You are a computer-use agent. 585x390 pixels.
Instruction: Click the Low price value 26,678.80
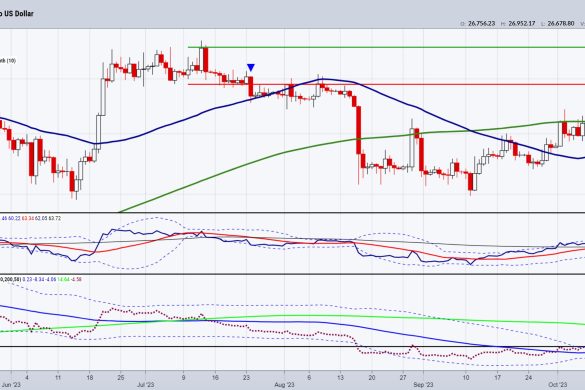pos(560,24)
